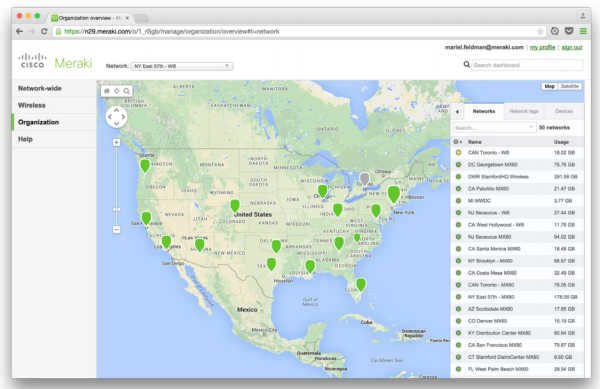
Task: Zoom out the map with minus button
Action: (116, 229)
